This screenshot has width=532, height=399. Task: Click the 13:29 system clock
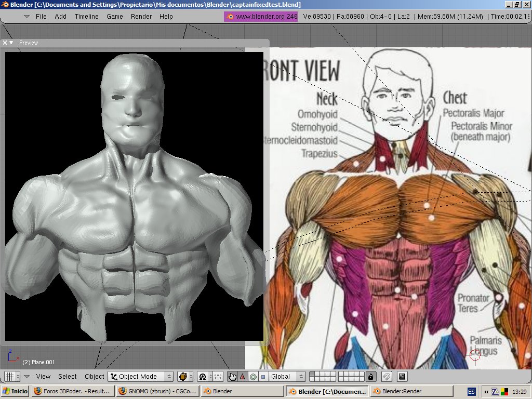coord(519,392)
